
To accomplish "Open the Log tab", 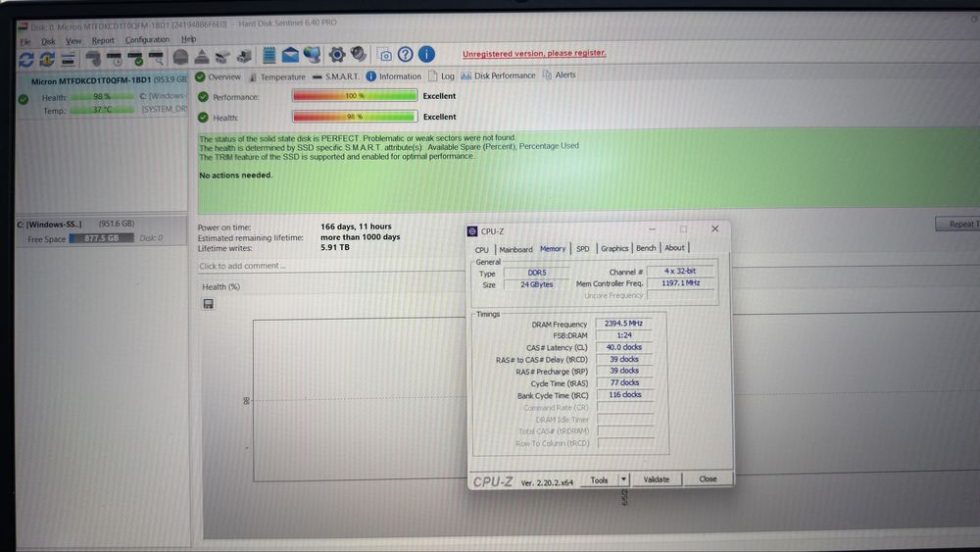I will 441,75.
